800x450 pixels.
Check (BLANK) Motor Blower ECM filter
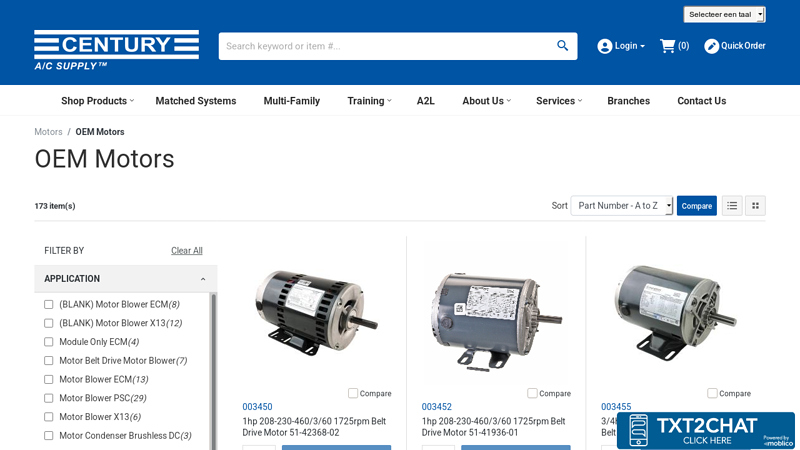click(x=48, y=305)
